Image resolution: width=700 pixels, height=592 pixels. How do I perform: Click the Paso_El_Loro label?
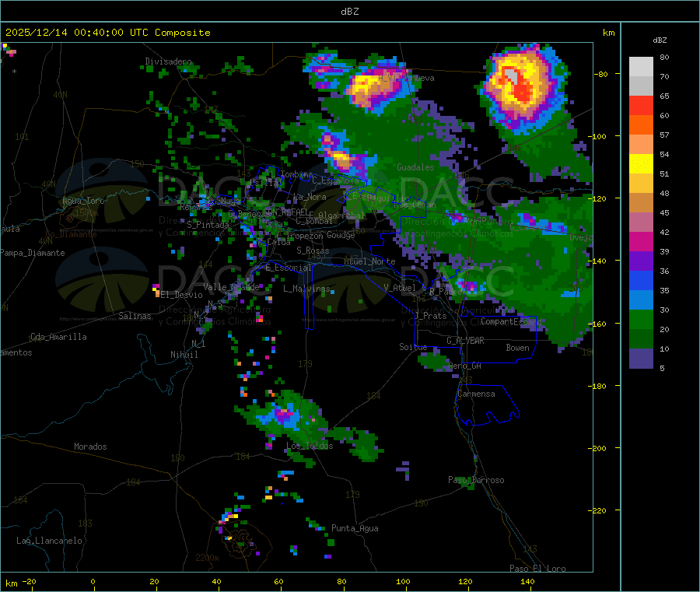click(538, 569)
